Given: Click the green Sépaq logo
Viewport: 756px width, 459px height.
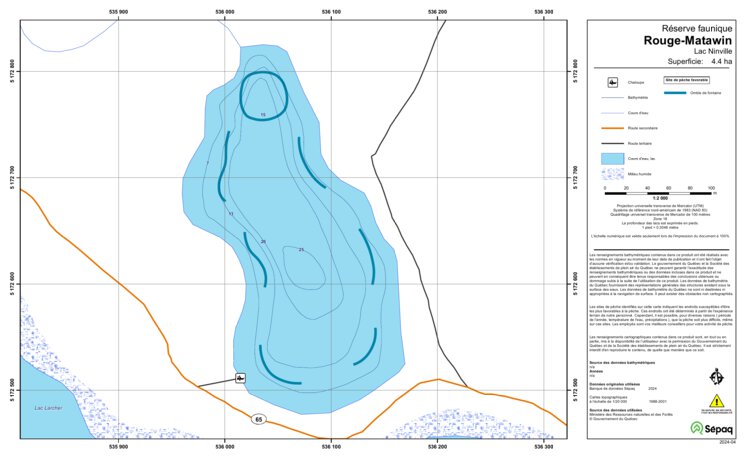Looking at the screenshot, I should 712,428.
